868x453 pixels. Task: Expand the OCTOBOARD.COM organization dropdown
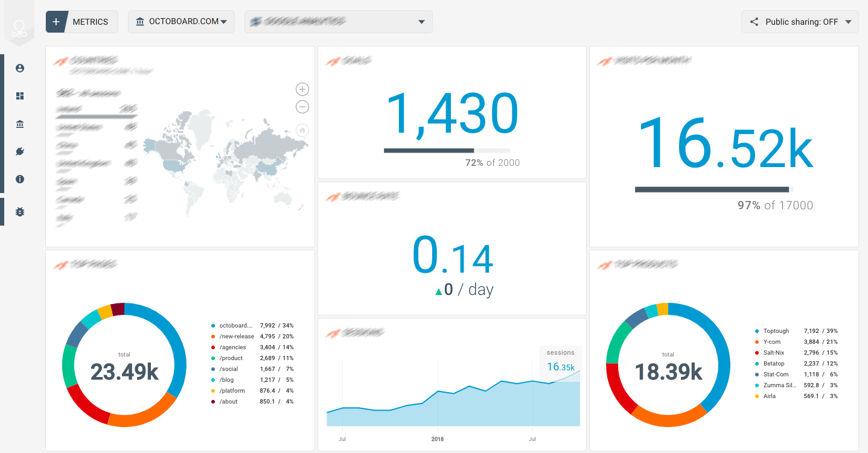(182, 22)
